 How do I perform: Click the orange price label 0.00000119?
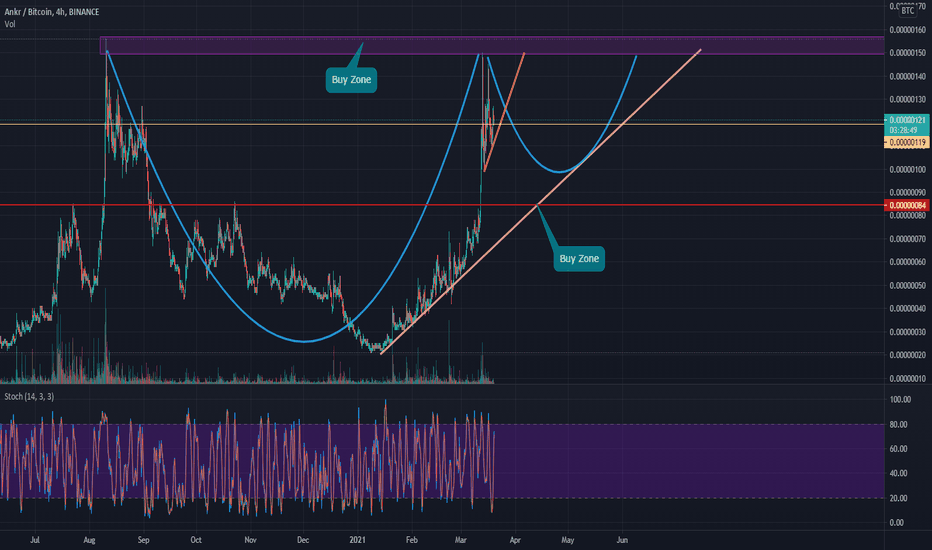pyautogui.click(x=907, y=142)
